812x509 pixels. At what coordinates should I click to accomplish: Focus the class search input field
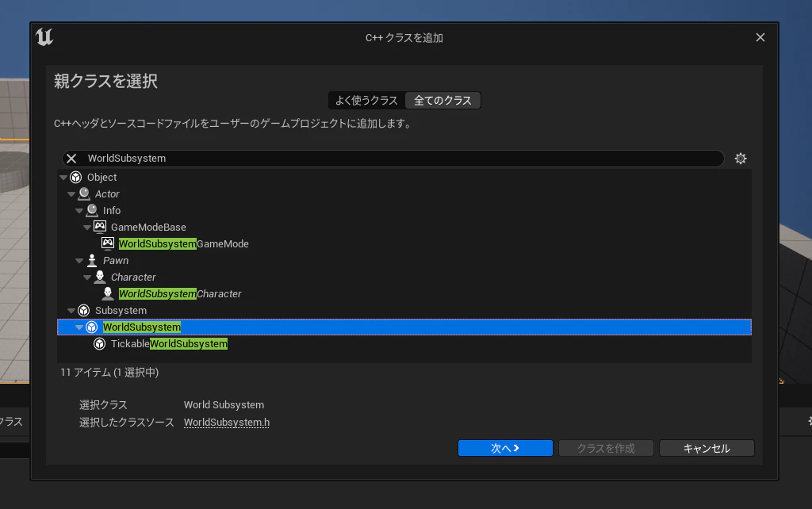[393, 159]
